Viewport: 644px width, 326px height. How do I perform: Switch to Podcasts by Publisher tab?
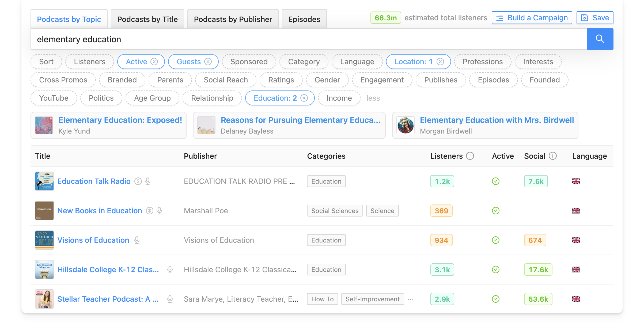[x=233, y=19]
